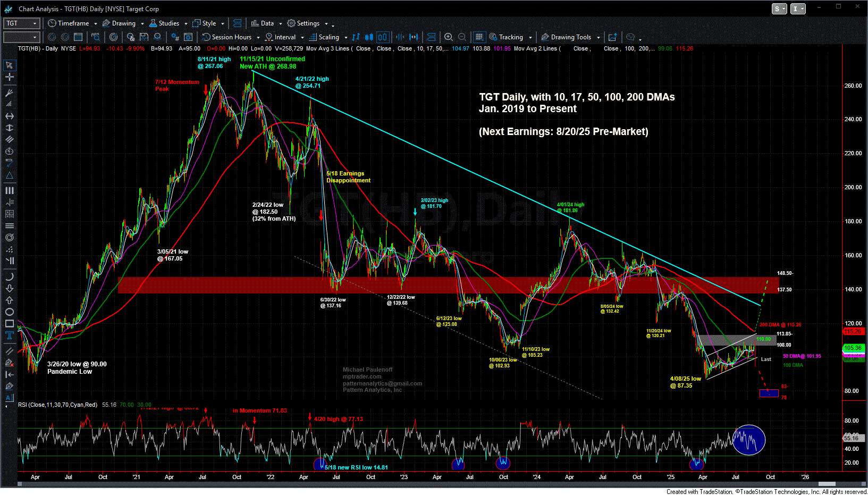Viewport: 868px width, 495px height.
Task: Select the crosshair cursor tool
Action: 10,77
